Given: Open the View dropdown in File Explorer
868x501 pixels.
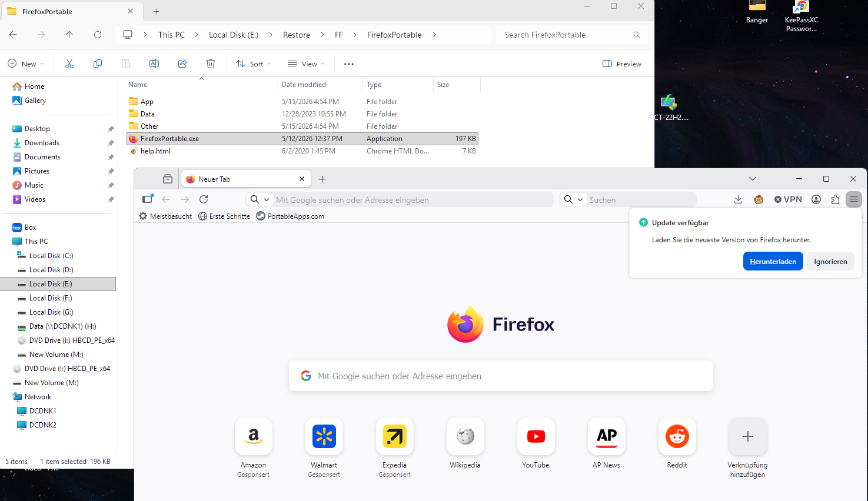Looking at the screenshot, I should coord(306,64).
